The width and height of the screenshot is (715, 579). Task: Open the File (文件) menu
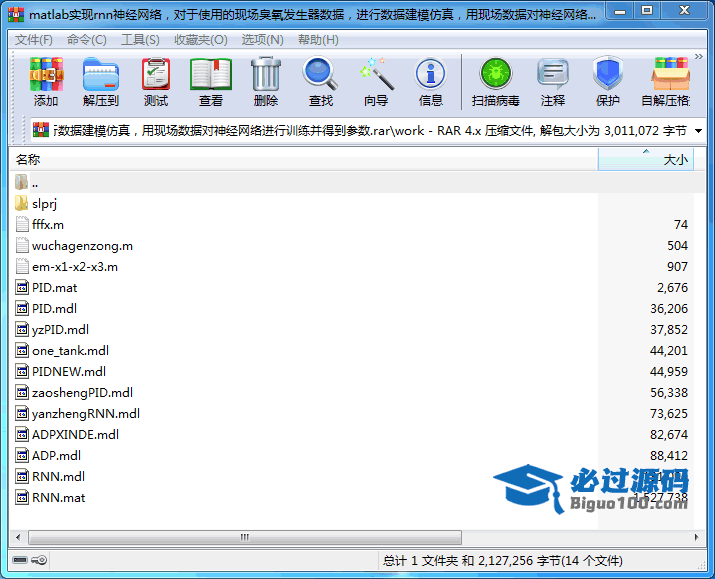(x=33, y=40)
